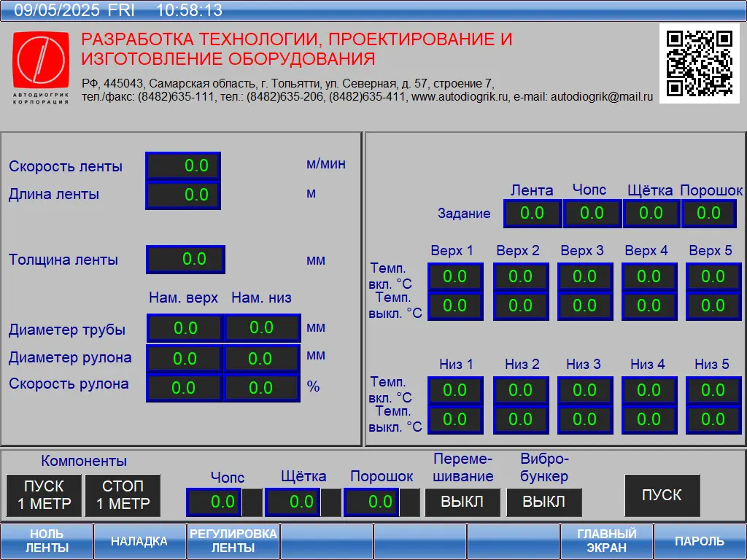747x560 pixels.
Task: Open the НОЛЬ ЛЕНТЫ bottom tab
Action: click(x=47, y=542)
